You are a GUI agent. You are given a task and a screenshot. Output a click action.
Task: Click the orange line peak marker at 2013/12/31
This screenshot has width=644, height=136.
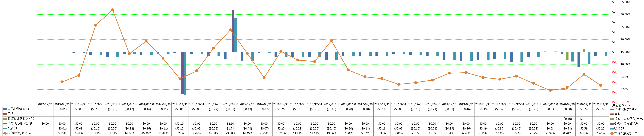(x=112, y=10)
